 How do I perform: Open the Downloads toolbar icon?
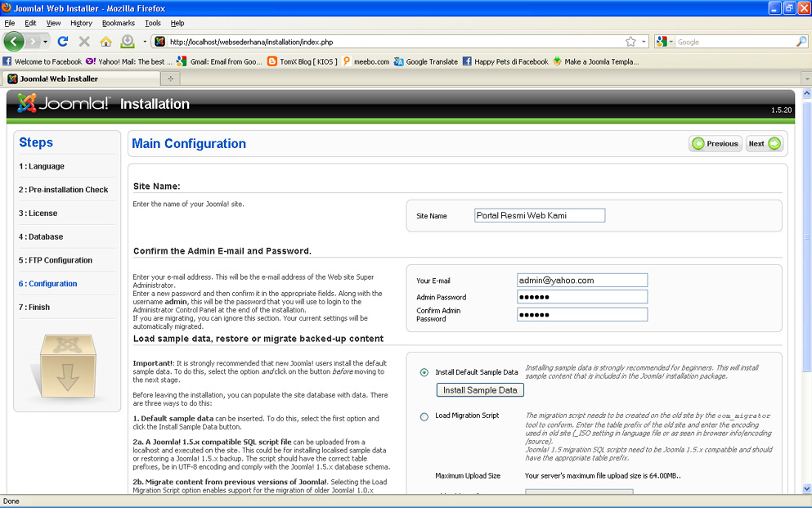(x=128, y=42)
